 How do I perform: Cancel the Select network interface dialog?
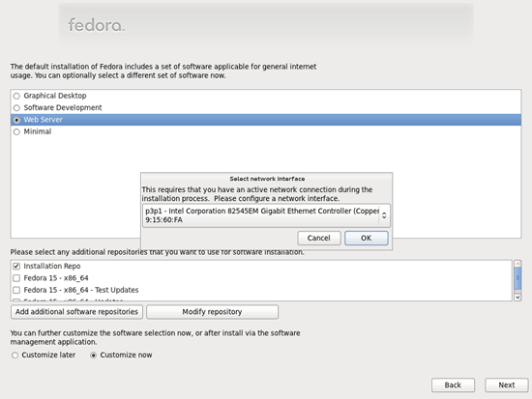coord(319,238)
